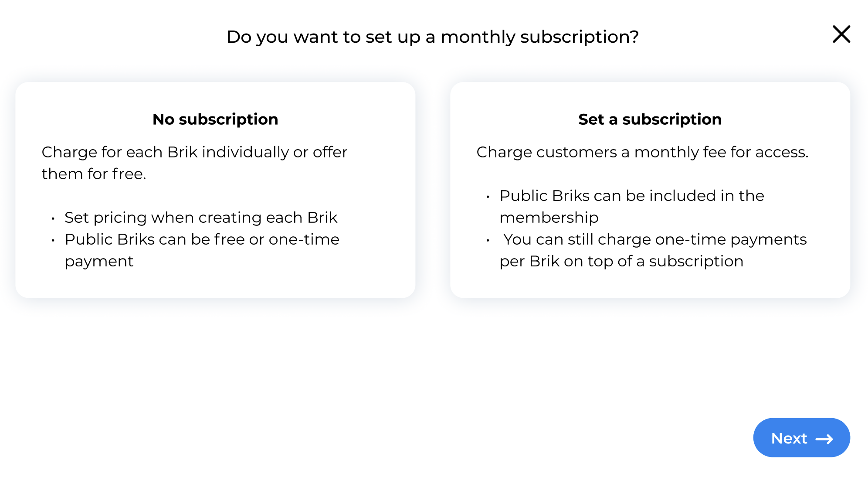Click the 'Next' label text

coord(789,438)
